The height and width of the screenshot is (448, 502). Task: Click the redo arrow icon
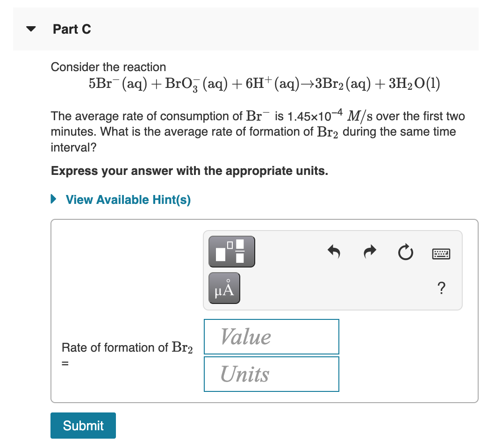369,252
